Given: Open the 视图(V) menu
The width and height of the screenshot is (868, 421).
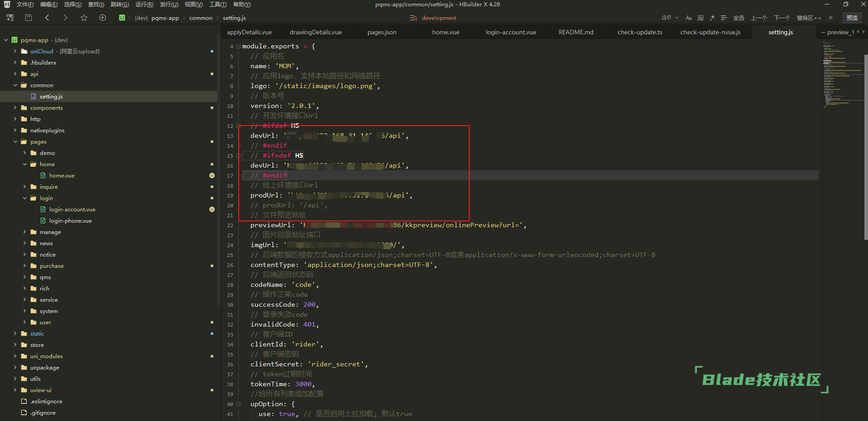Looking at the screenshot, I should 193,5.
